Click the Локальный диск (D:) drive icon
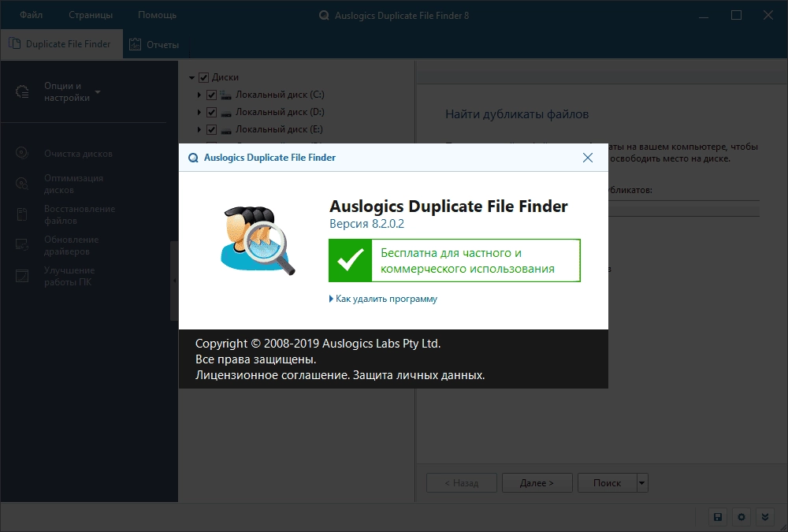788x532 pixels. [x=226, y=113]
